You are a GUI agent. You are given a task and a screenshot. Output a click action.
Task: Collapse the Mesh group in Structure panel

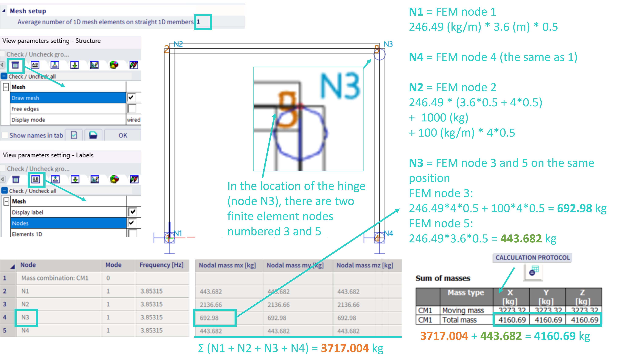[6, 87]
